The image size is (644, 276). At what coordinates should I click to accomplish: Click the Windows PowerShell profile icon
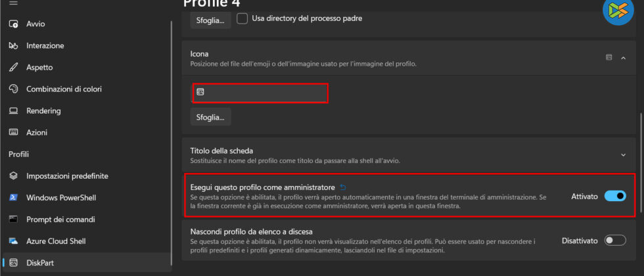tap(13, 198)
